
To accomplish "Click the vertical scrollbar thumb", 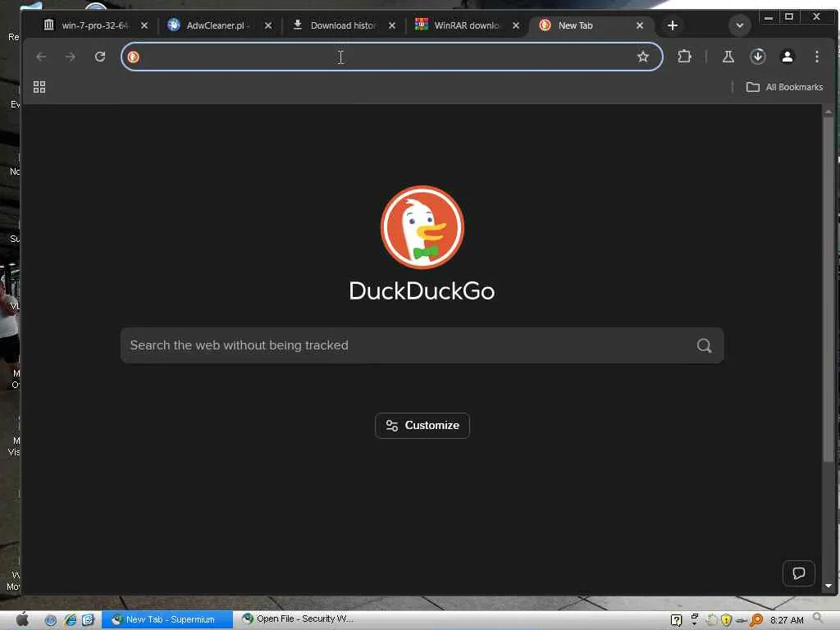I will pyautogui.click(x=829, y=288).
